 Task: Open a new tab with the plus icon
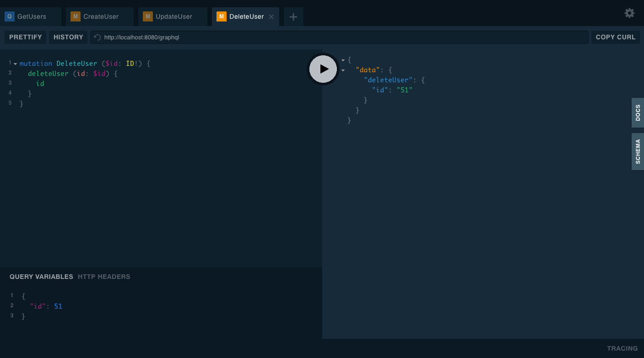tap(293, 16)
